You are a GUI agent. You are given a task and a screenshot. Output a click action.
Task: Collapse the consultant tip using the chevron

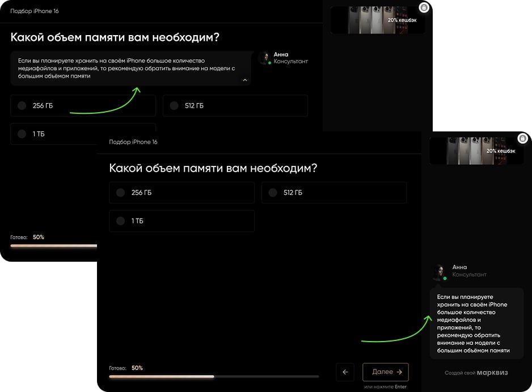(245, 80)
